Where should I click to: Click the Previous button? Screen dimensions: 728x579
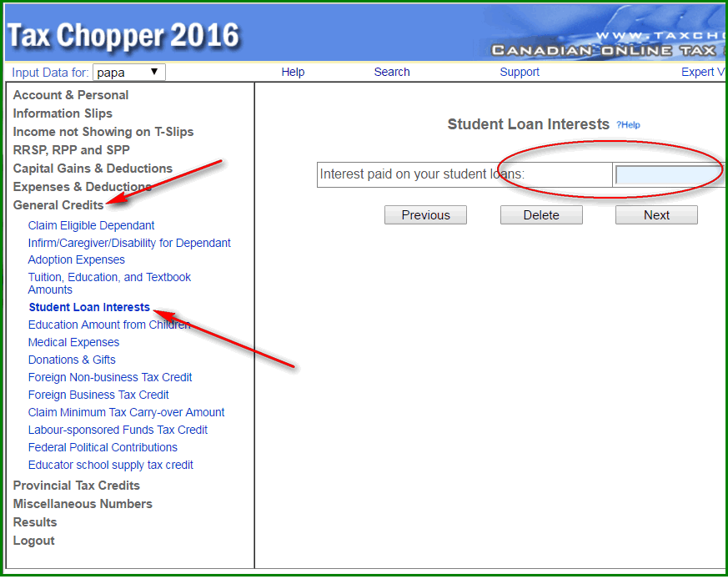(425, 215)
